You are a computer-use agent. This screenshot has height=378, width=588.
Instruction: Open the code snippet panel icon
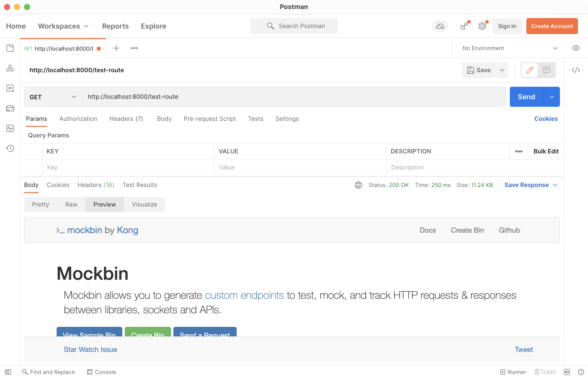coord(576,70)
